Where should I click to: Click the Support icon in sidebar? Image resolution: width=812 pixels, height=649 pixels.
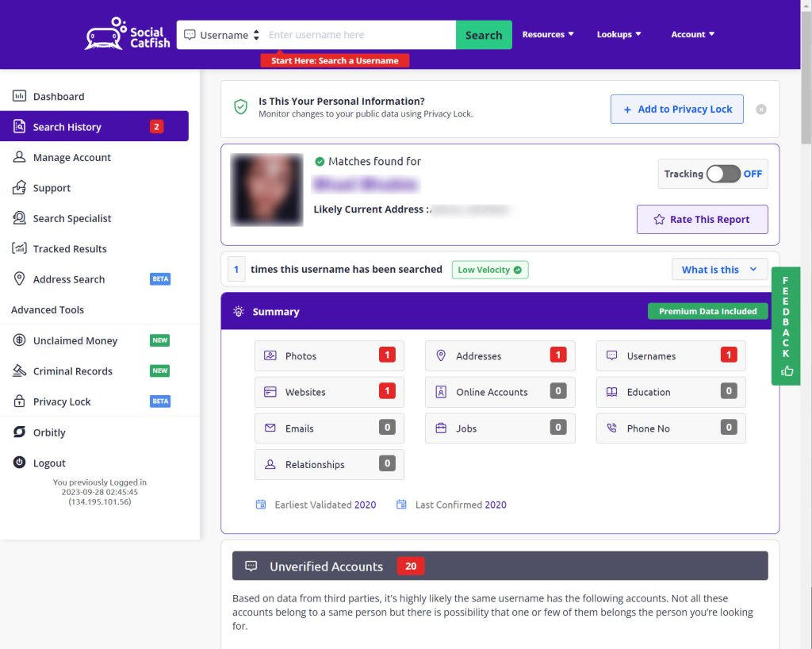19,187
